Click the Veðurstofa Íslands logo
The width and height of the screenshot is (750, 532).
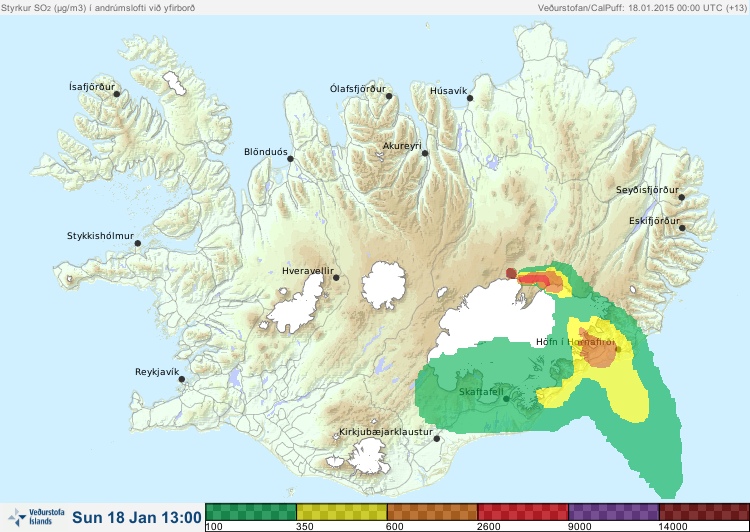point(36,518)
